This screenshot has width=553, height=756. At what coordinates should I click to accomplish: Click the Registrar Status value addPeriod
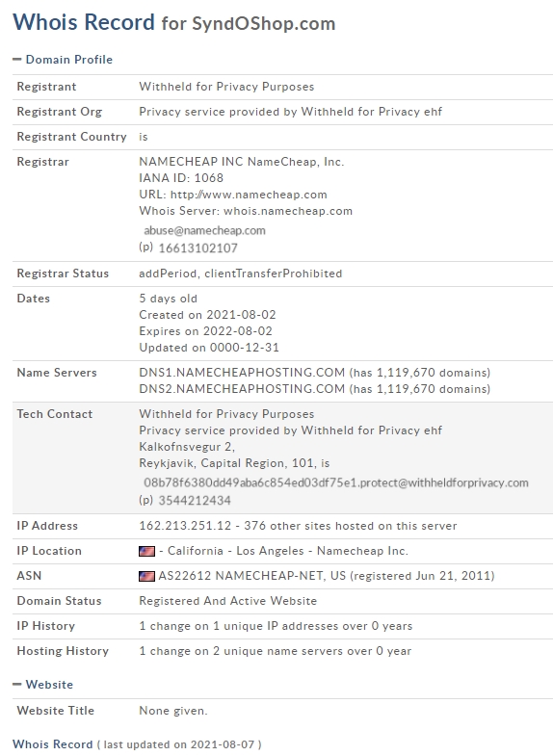tap(168, 274)
